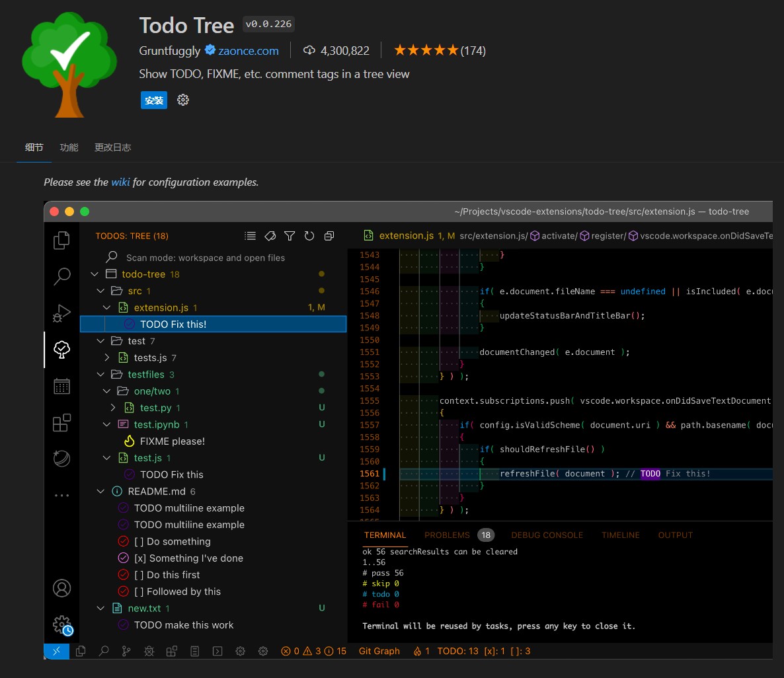784x678 pixels.
Task: Open the OUTPUT panel tab
Action: point(676,535)
